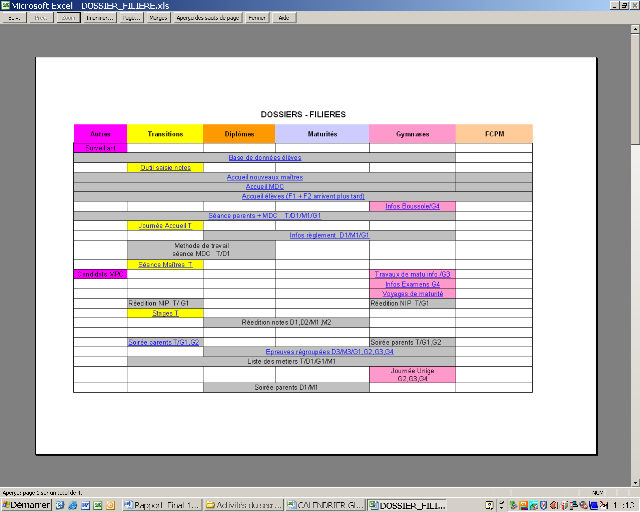Open the Rapport Final taskbar window
This screenshot has height=512, width=640.
(x=162, y=505)
